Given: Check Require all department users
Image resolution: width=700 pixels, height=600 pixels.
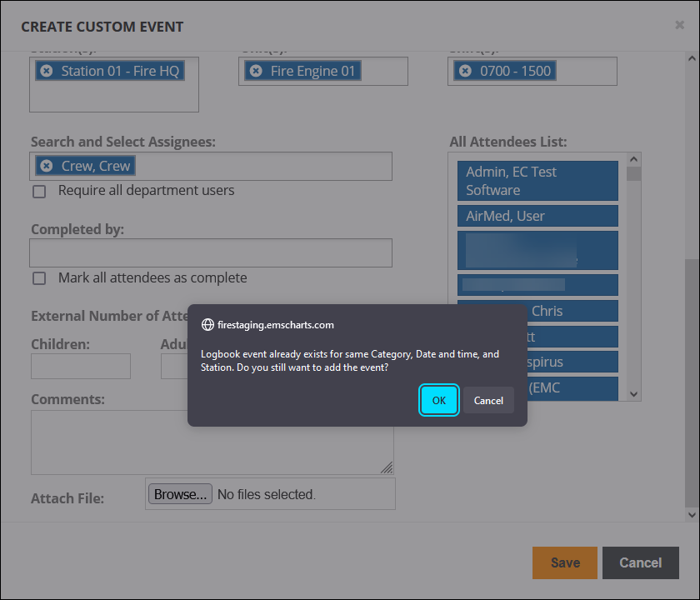Looking at the screenshot, I should point(39,192).
